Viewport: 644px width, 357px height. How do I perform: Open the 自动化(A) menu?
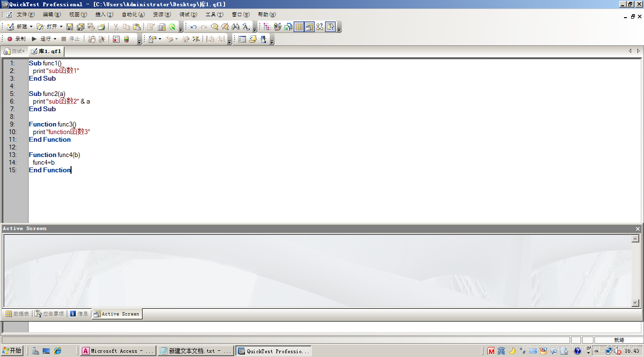[133, 14]
